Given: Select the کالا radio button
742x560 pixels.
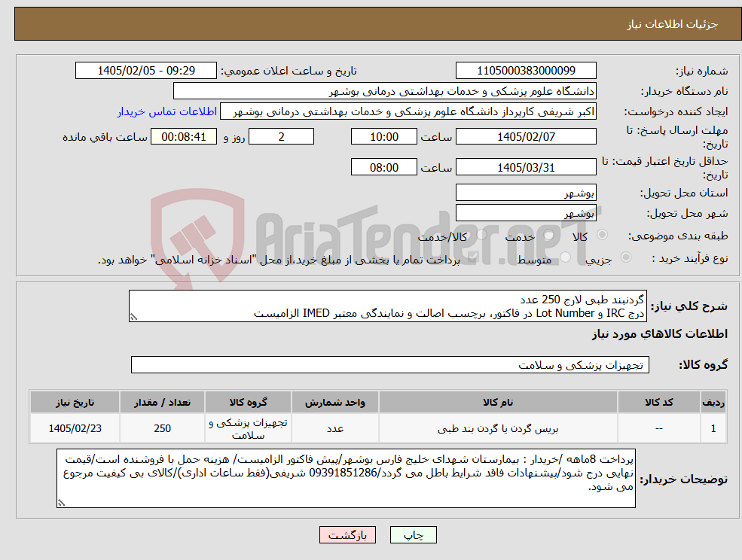Looking at the screenshot, I should coord(603,235).
